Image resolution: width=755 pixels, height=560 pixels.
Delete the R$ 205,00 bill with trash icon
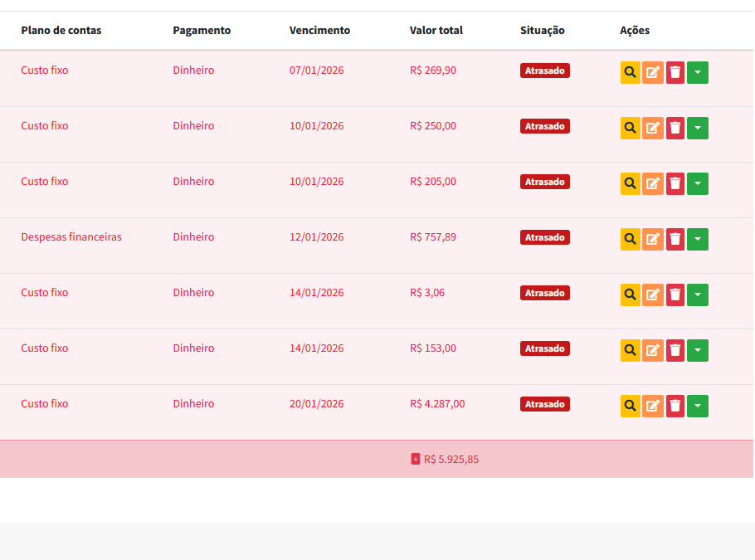(675, 184)
